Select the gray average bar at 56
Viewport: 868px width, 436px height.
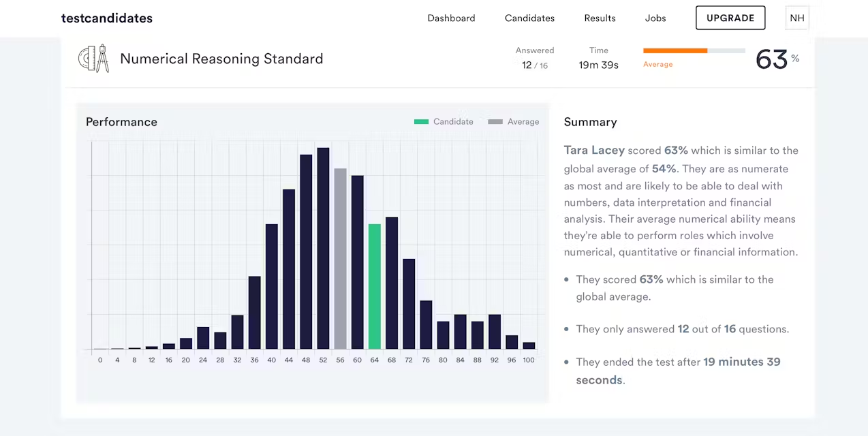tap(340, 259)
